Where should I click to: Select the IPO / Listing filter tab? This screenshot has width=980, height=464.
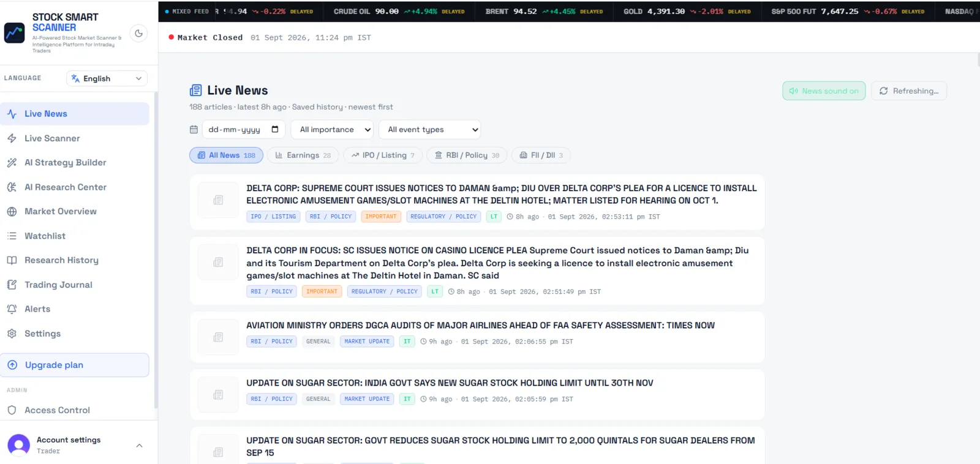click(383, 155)
